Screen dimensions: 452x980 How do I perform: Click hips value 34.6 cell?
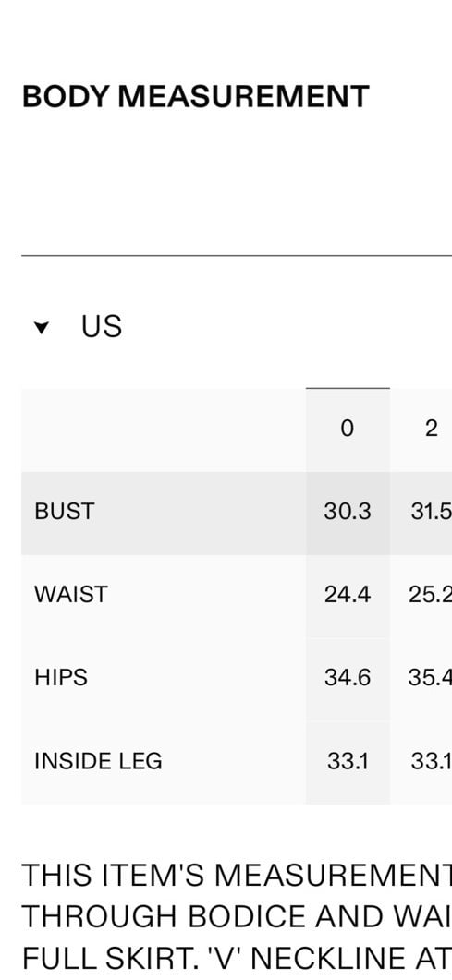(x=348, y=678)
